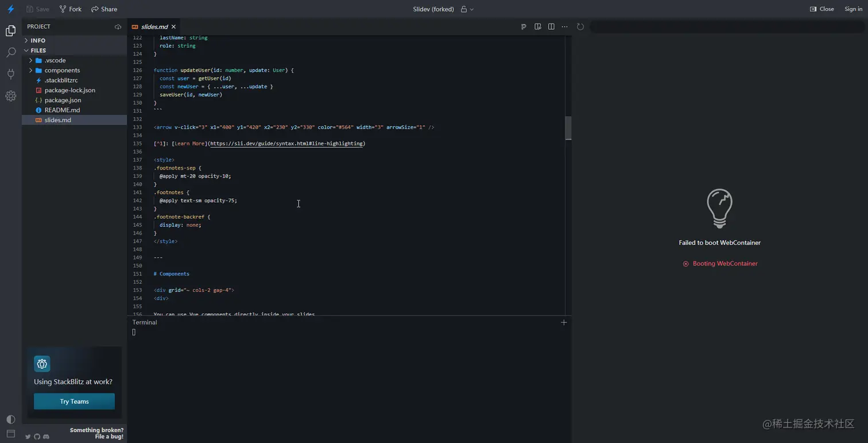Image resolution: width=868 pixels, height=443 pixels.
Task: Open the Discord link icon
Action: pos(46,437)
